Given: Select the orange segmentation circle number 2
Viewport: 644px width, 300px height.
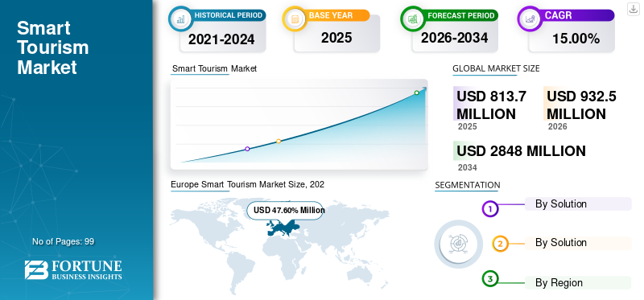Looking at the screenshot, I should point(500,244).
